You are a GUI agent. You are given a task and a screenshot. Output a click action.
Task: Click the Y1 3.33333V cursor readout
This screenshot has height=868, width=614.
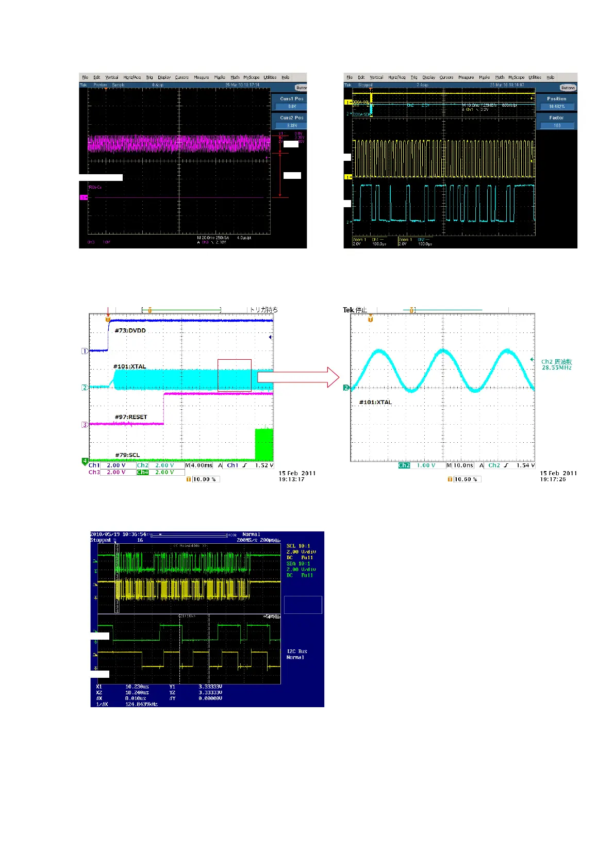196,687
